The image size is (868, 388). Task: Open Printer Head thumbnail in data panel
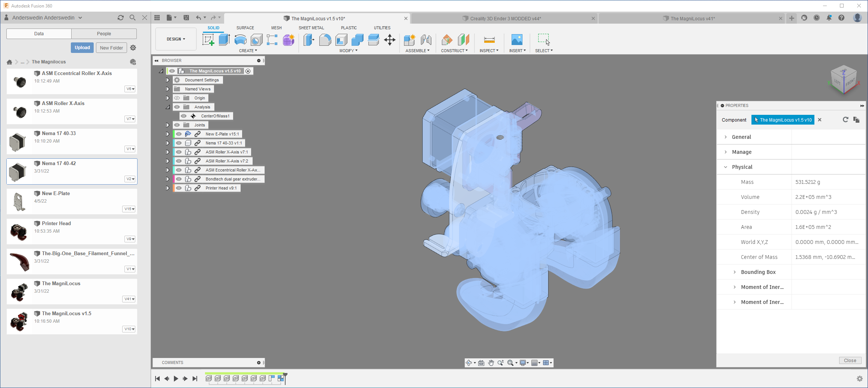18,232
